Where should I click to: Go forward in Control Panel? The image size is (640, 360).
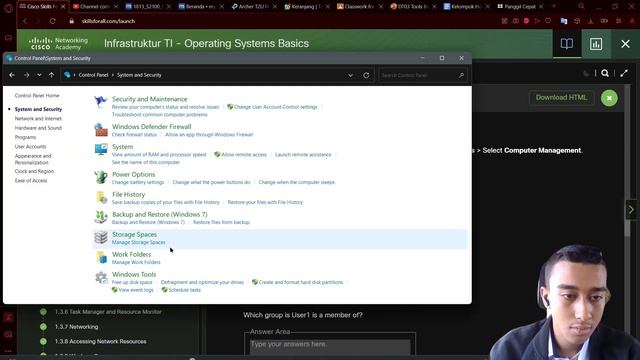tap(27, 75)
